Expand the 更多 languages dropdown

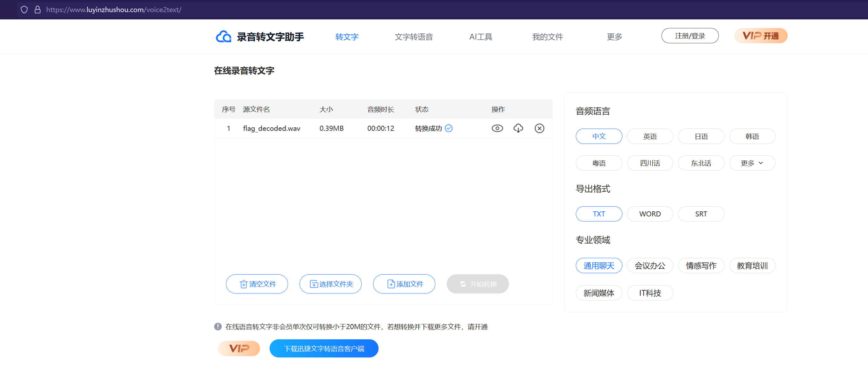tap(752, 163)
